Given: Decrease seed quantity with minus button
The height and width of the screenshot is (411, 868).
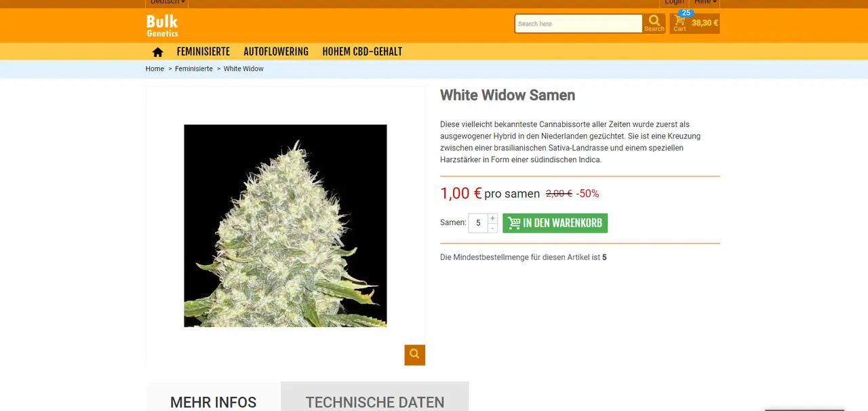Looking at the screenshot, I should [x=492, y=228].
